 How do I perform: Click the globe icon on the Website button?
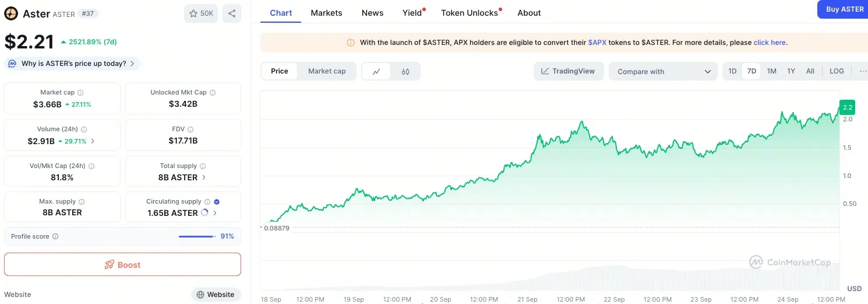(x=200, y=295)
